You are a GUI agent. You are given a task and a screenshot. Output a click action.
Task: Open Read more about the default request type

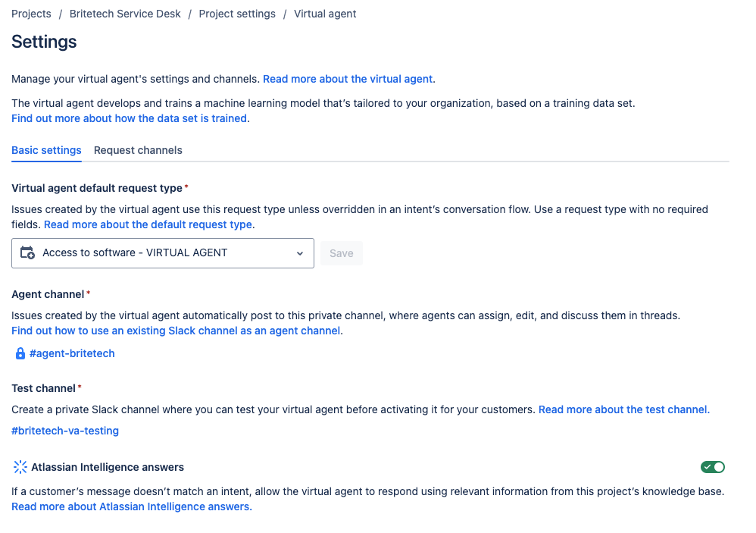(148, 224)
